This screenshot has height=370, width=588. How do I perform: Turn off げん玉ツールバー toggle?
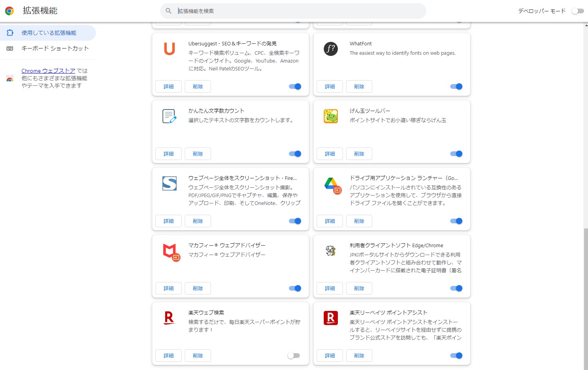(x=456, y=154)
